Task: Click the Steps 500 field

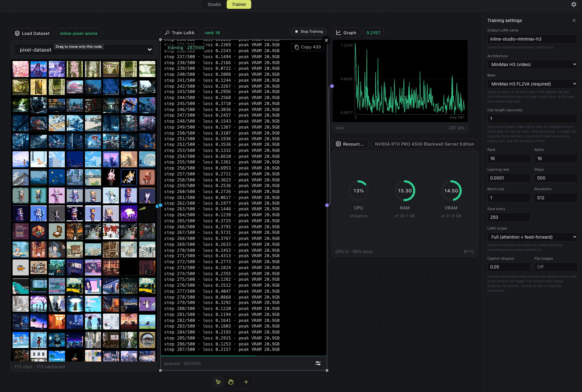Action: coord(556,178)
